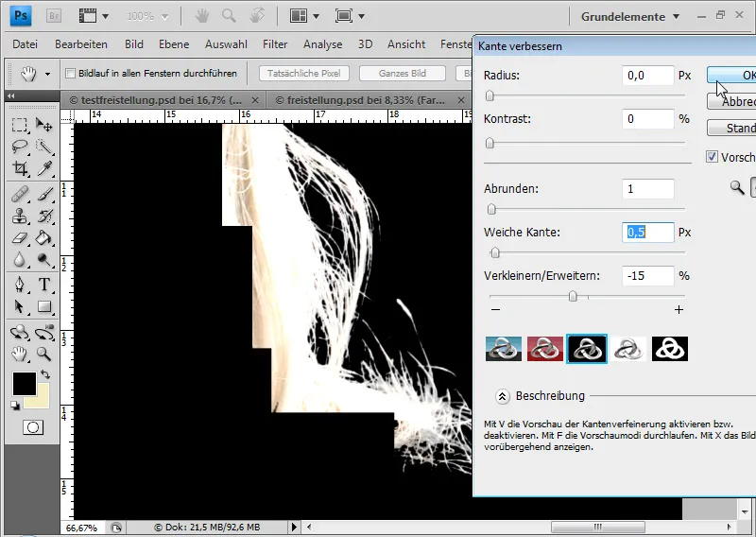This screenshot has height=537, width=756.
Task: Collapse the toolbox double-arrow
Action: tap(11, 96)
